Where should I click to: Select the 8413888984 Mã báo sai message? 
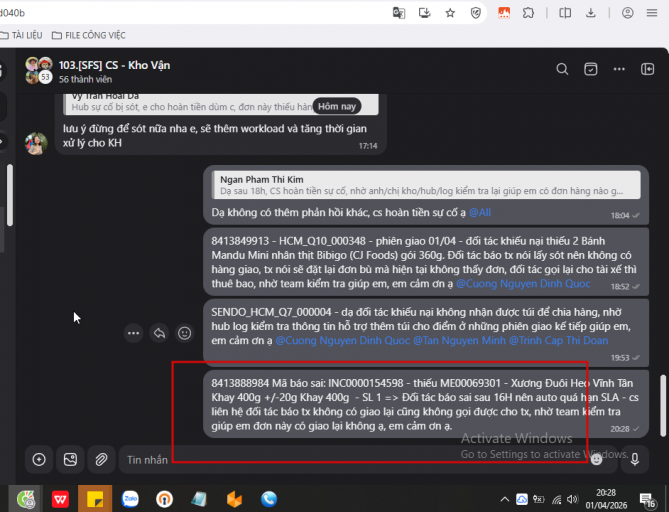tap(426, 404)
